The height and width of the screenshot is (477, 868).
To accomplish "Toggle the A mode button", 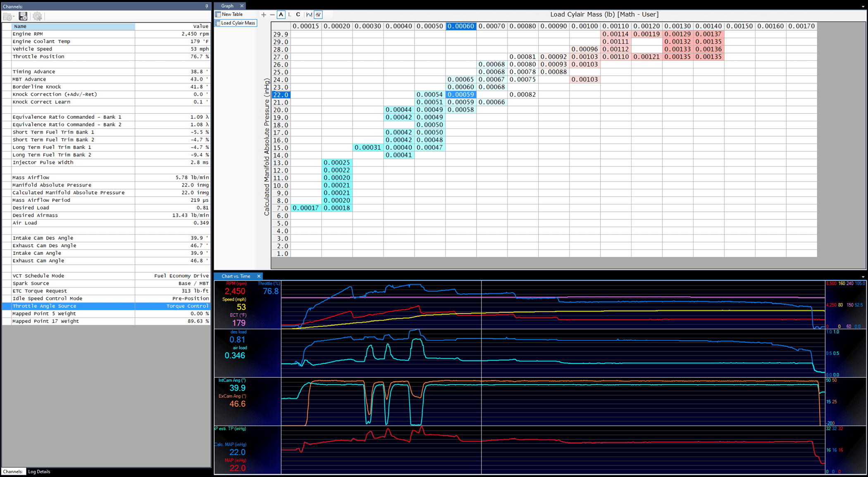I will 281,14.
